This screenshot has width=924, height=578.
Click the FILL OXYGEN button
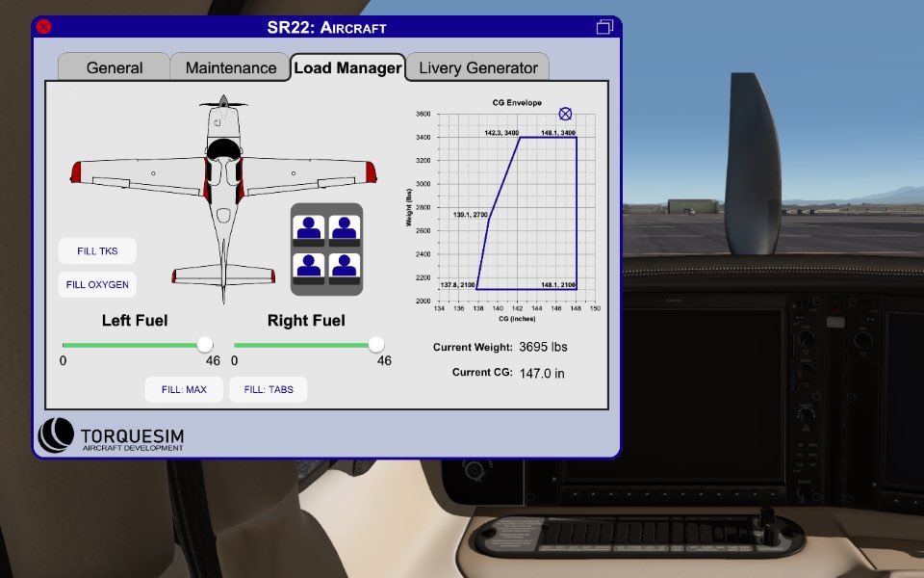click(x=97, y=284)
